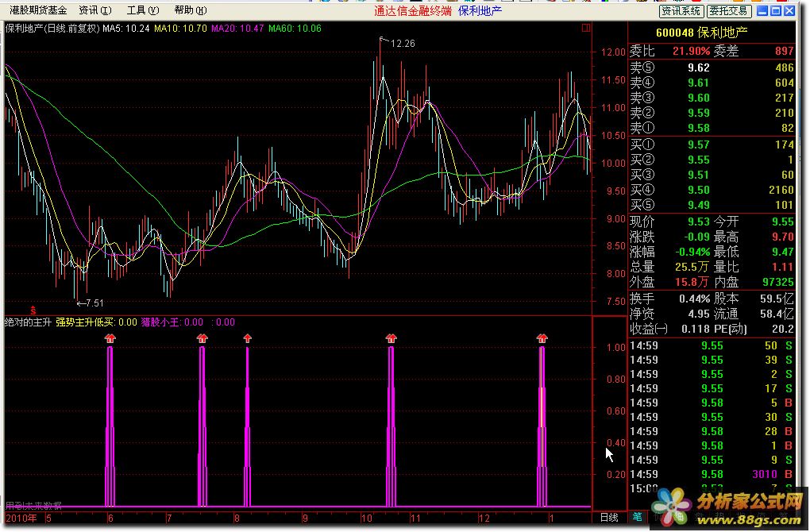
Task: Click the 外盘 15.8万 value
Action: [692, 282]
